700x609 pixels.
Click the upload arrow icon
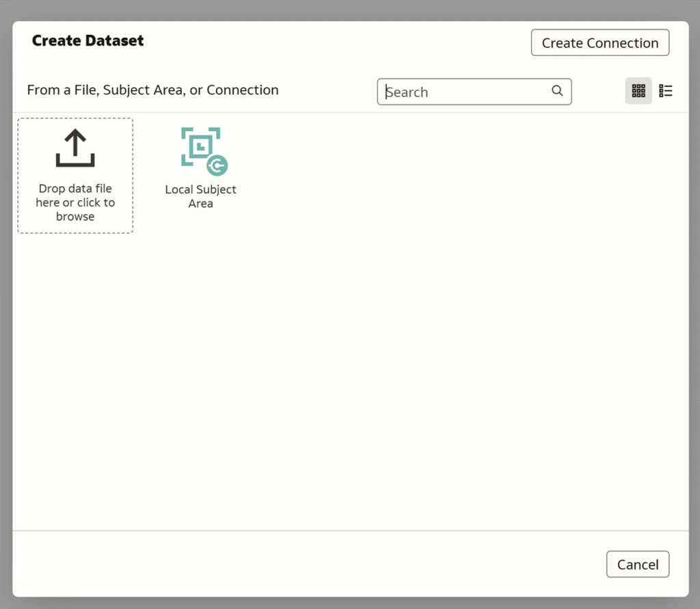point(75,148)
